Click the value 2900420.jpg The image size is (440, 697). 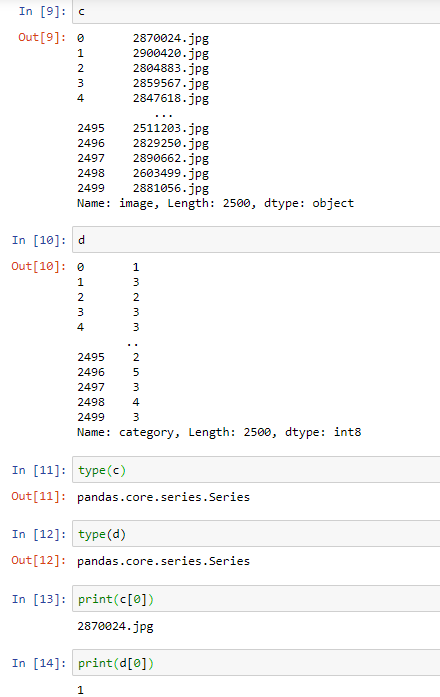coord(171,53)
